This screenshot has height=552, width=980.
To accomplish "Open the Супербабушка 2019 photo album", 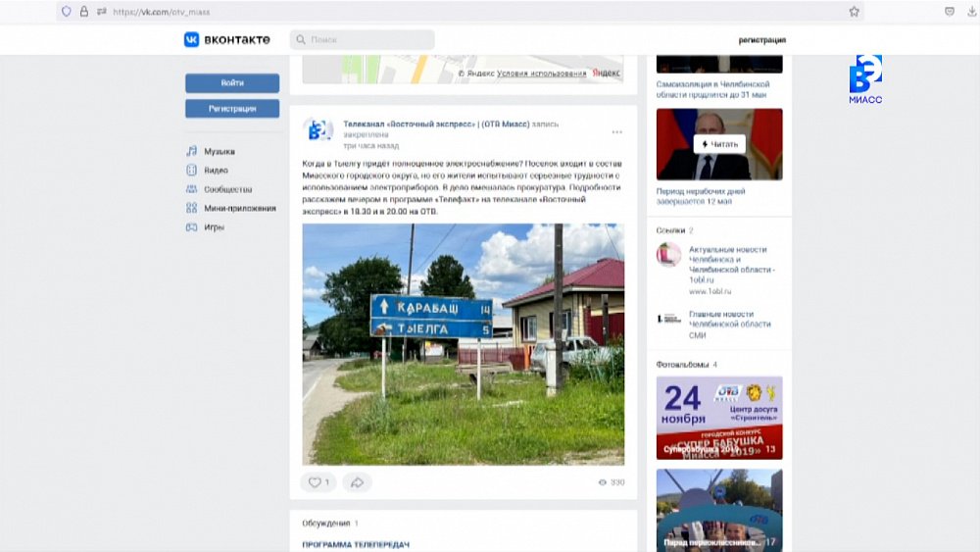I will [719, 418].
